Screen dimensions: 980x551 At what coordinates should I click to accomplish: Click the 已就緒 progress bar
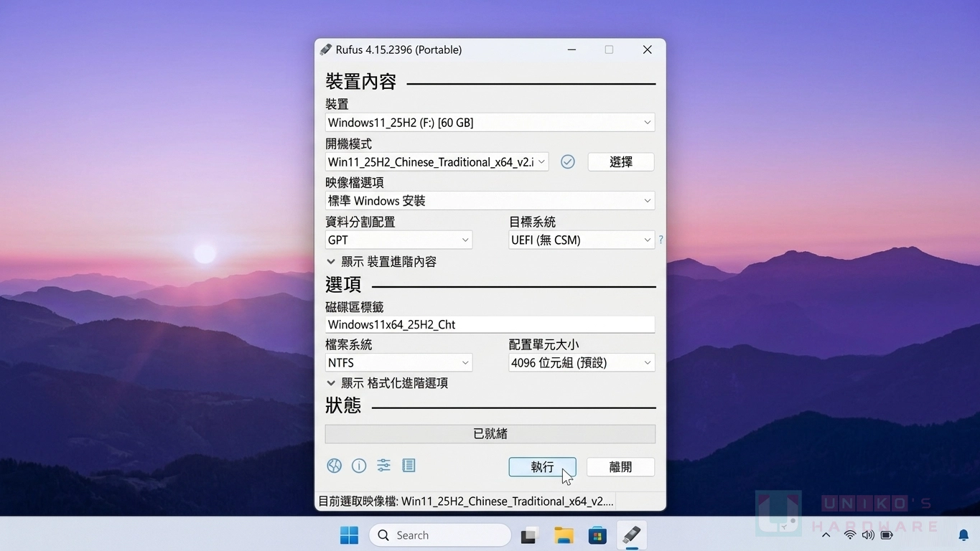(490, 433)
